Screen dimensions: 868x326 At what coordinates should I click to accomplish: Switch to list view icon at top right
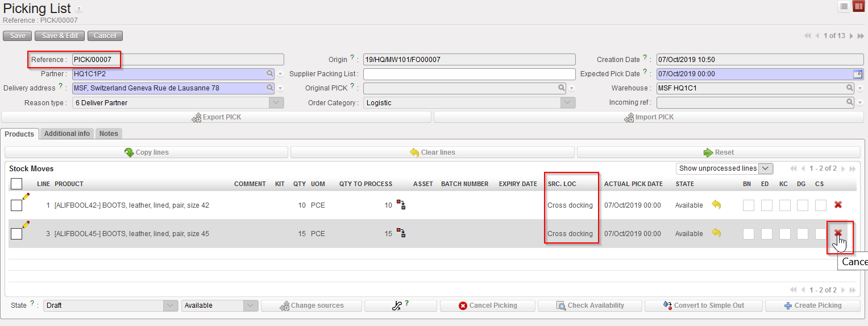(x=844, y=6)
